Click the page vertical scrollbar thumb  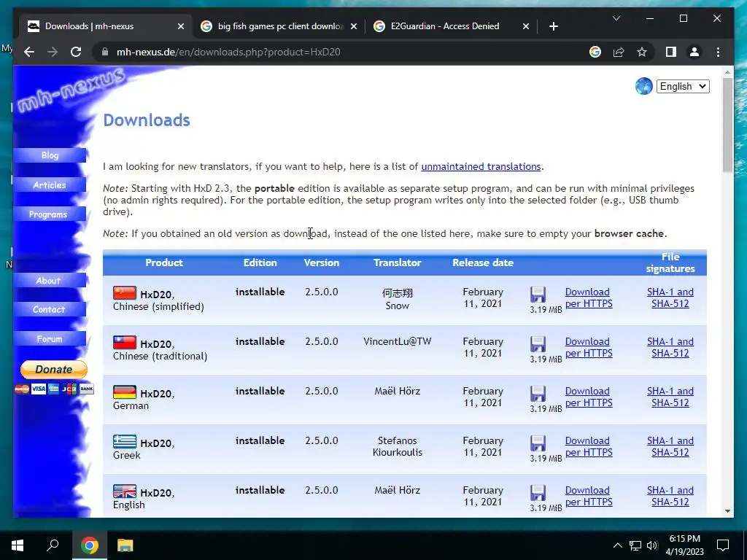pos(727,125)
